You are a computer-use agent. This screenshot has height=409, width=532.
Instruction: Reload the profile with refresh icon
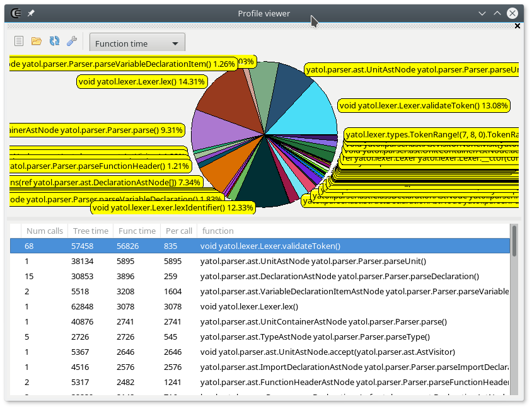click(54, 42)
